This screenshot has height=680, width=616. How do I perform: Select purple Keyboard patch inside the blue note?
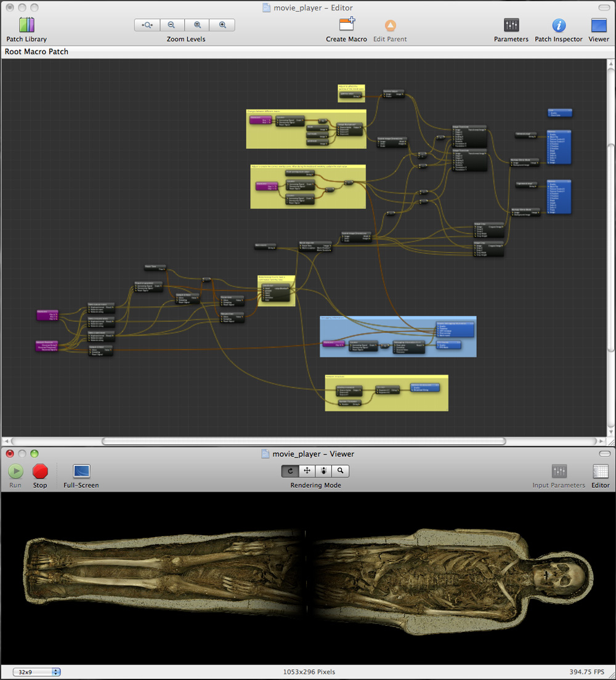point(334,344)
